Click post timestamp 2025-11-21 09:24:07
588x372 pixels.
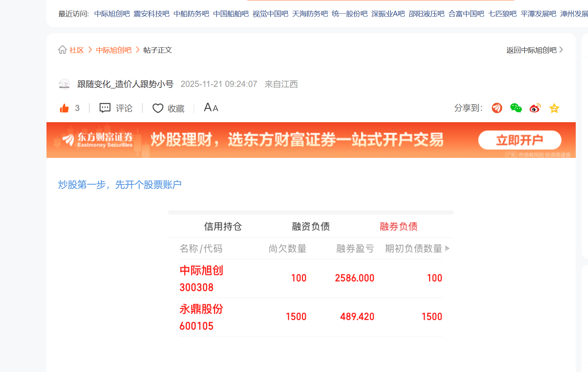point(219,84)
